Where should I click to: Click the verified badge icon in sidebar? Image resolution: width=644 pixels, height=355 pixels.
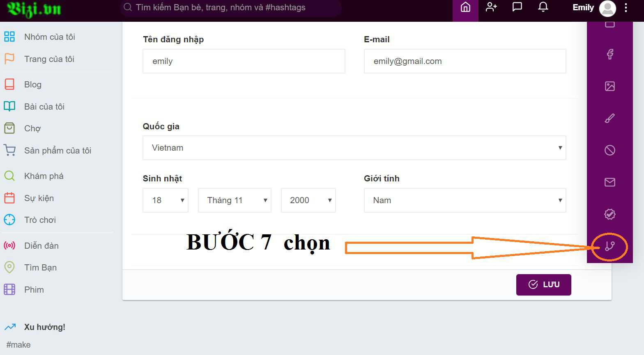(610, 214)
